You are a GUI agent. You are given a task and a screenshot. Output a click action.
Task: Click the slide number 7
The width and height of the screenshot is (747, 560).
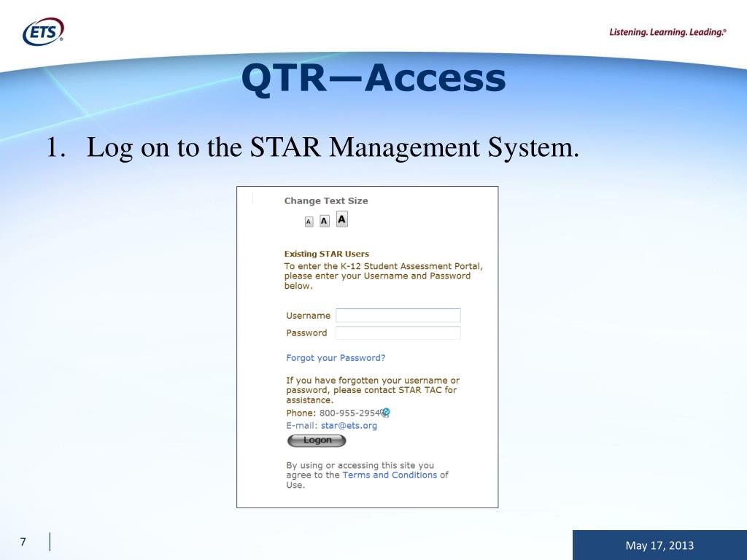click(23, 542)
